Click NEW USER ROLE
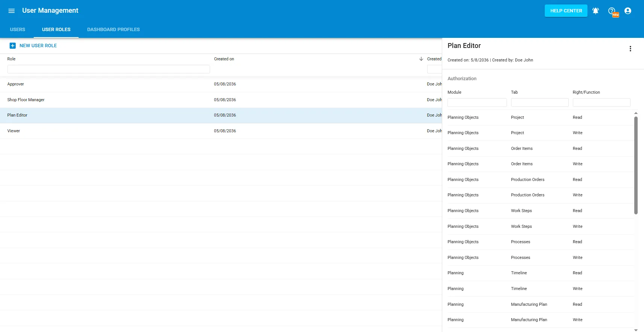Screen dimensions: 644x332 (x=38, y=46)
